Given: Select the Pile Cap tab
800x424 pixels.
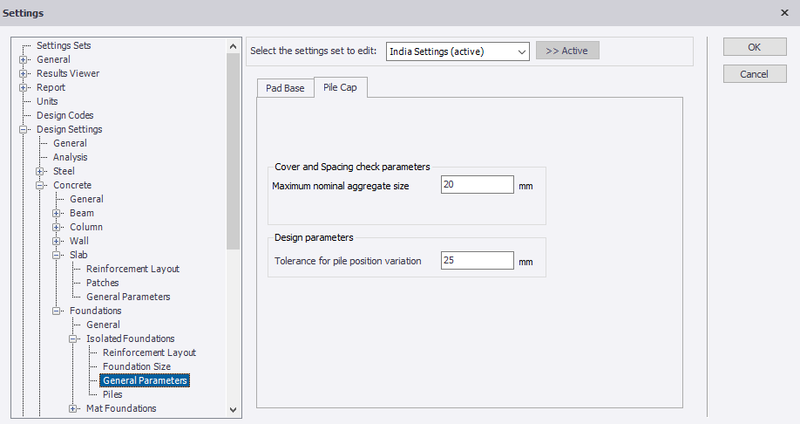Looking at the screenshot, I should pos(340,87).
